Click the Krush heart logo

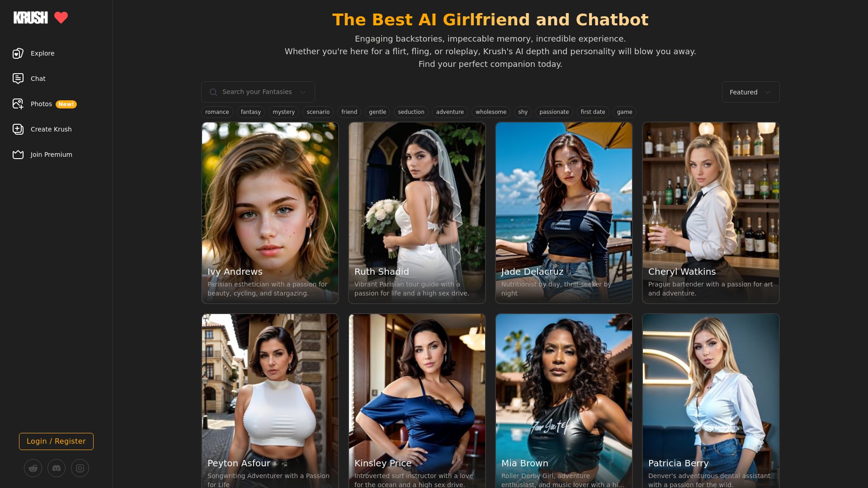(61, 18)
